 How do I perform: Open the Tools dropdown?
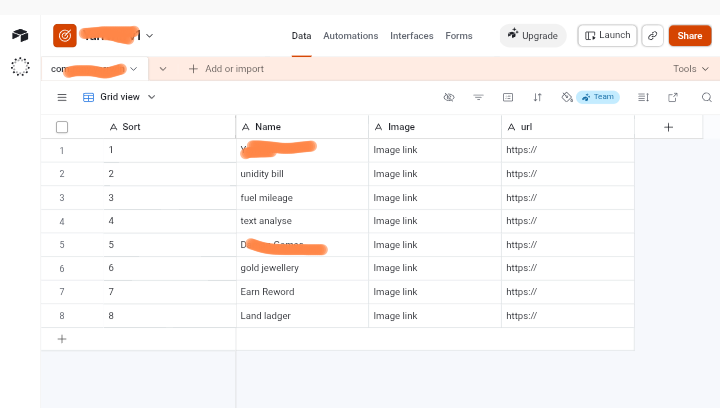pyautogui.click(x=691, y=69)
